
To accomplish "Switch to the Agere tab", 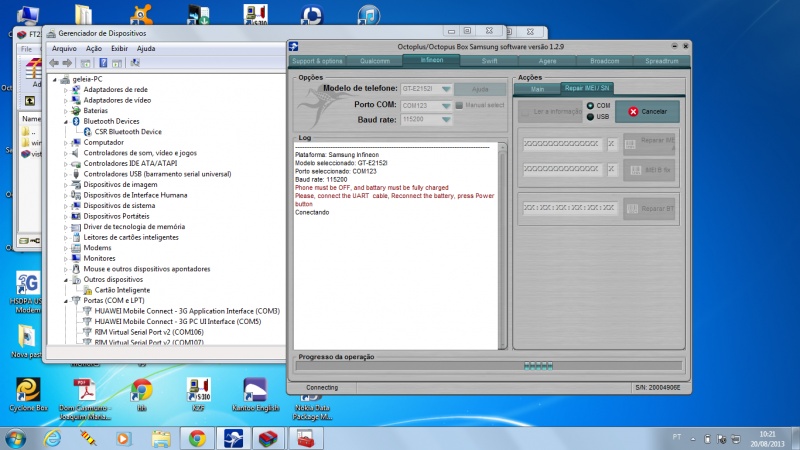I will 547,61.
